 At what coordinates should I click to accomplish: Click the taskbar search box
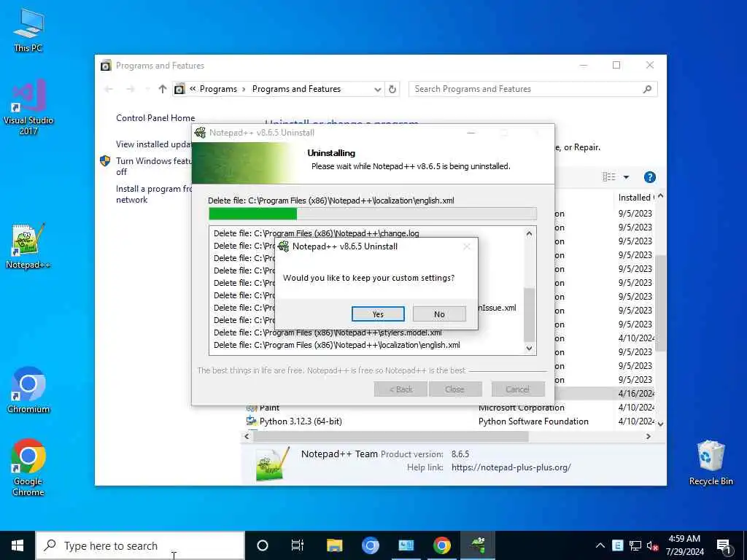140,545
